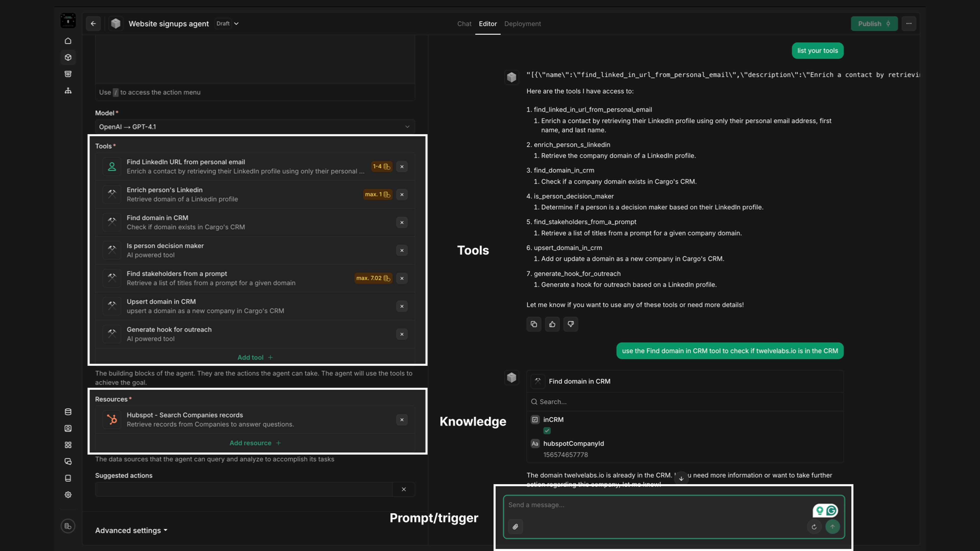Click the Grammarly icon in message box

click(x=831, y=511)
